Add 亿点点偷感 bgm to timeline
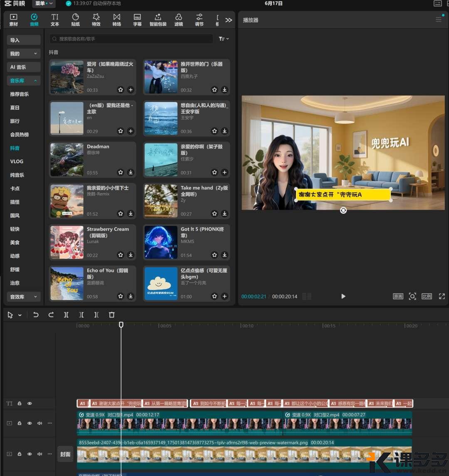Image resolution: width=449 pixels, height=476 pixels. click(x=224, y=296)
